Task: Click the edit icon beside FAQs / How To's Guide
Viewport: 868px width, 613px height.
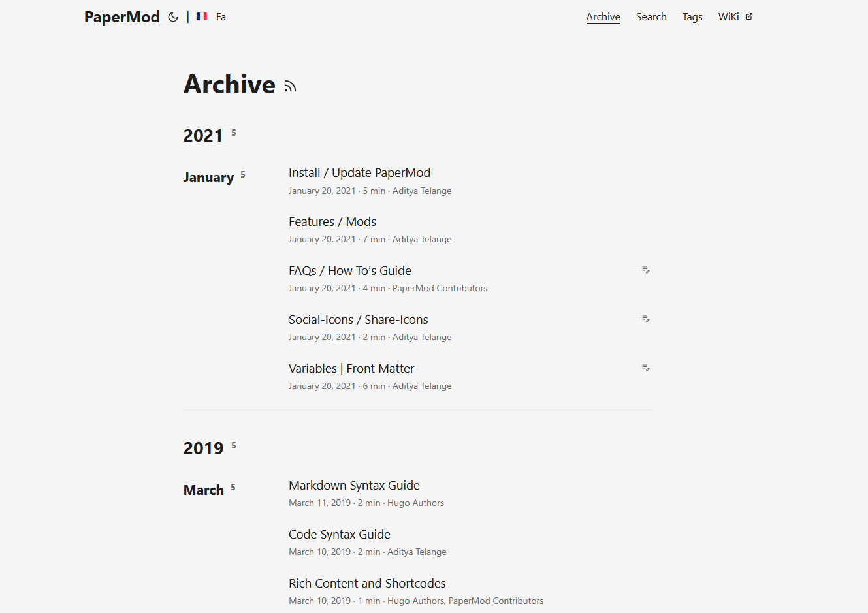Action: (x=645, y=270)
